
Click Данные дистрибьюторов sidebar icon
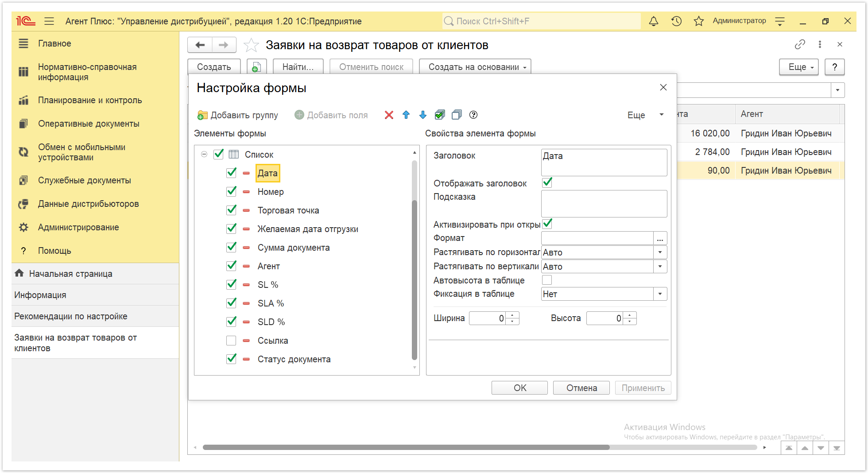pyautogui.click(x=23, y=204)
